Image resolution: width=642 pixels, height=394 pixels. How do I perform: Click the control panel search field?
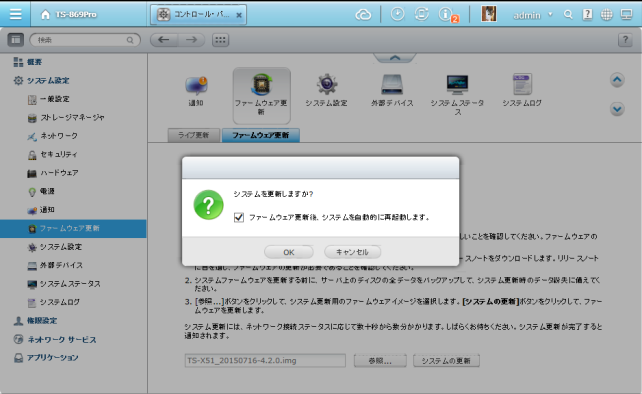pos(85,40)
